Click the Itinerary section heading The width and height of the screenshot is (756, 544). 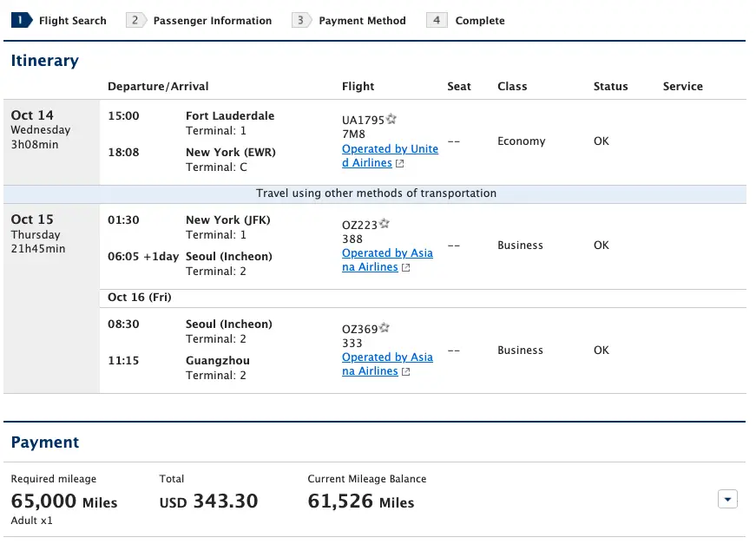tap(44, 61)
